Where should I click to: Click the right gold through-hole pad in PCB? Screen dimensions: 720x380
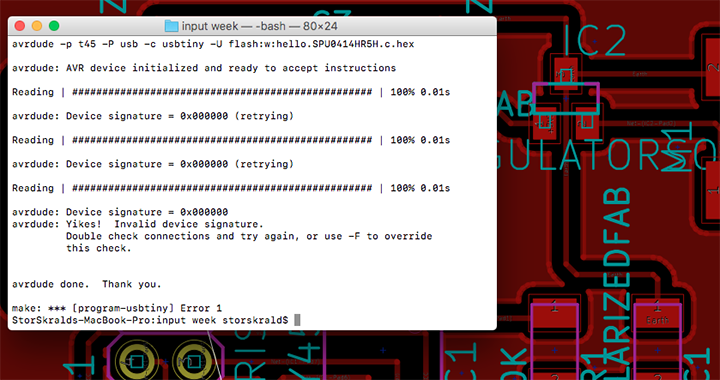click(193, 362)
